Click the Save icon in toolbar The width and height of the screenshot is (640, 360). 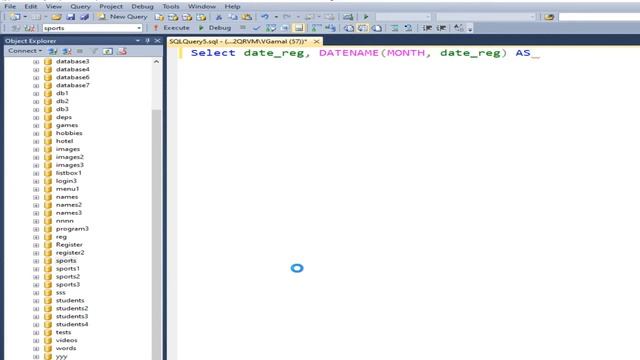point(71,17)
